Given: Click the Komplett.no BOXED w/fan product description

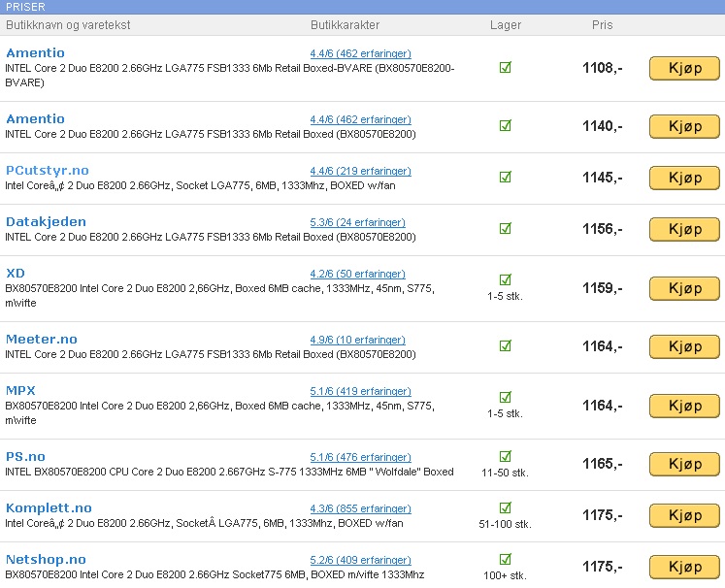Looking at the screenshot, I should click(x=204, y=523).
